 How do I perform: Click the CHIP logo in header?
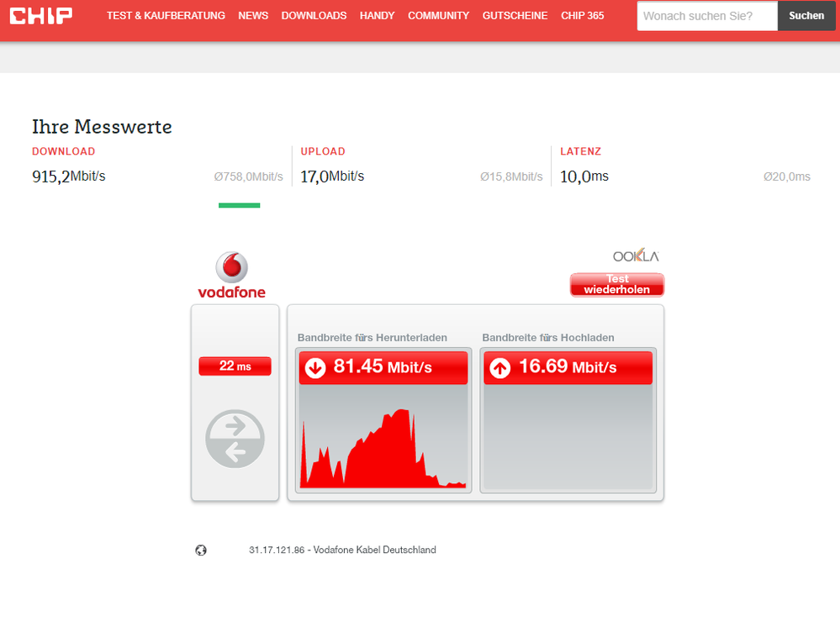40,15
